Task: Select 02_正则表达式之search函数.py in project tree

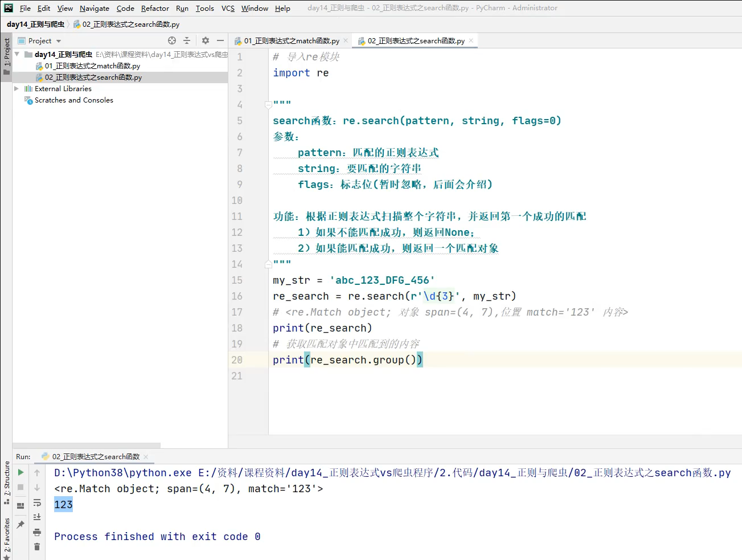Action: (x=88, y=77)
